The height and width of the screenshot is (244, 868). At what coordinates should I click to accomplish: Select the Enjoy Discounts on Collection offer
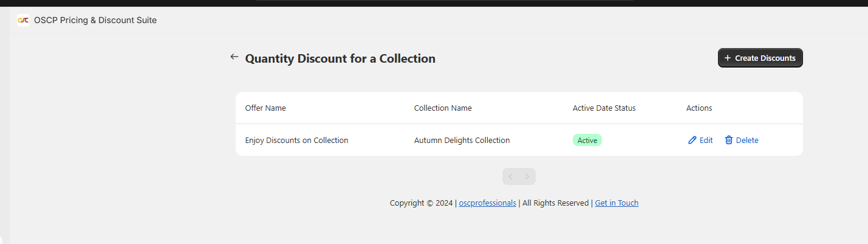[296, 141]
